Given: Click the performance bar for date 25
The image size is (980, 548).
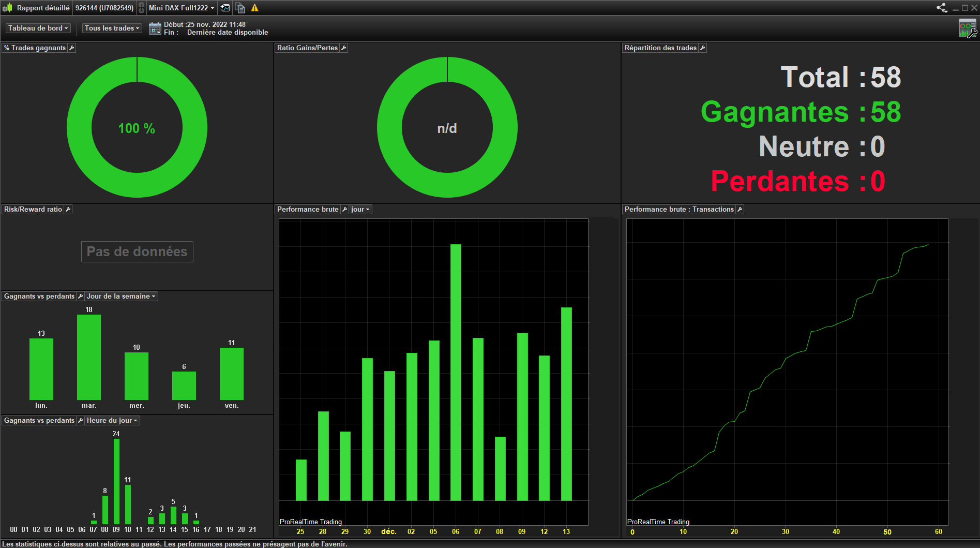Looking at the screenshot, I should (x=301, y=480).
